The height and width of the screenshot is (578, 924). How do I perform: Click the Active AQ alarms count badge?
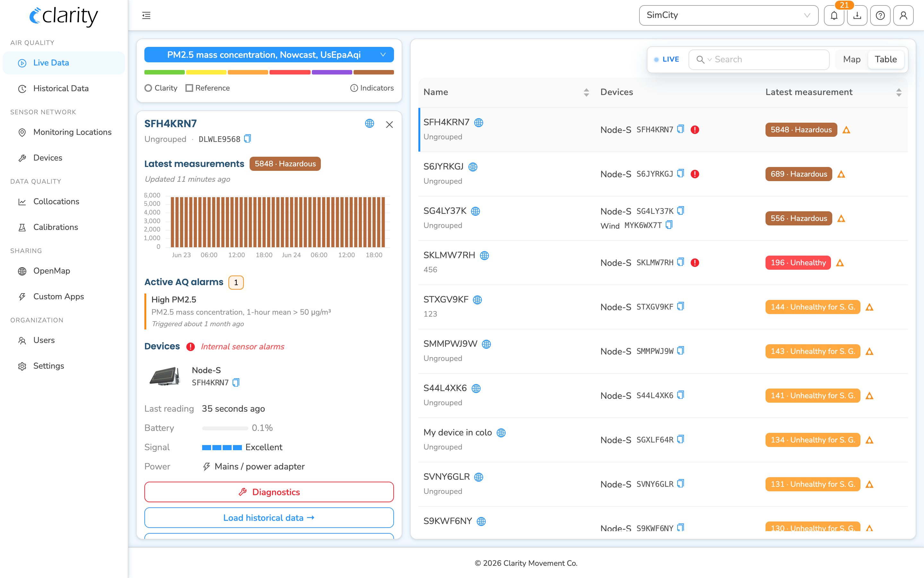coord(236,283)
